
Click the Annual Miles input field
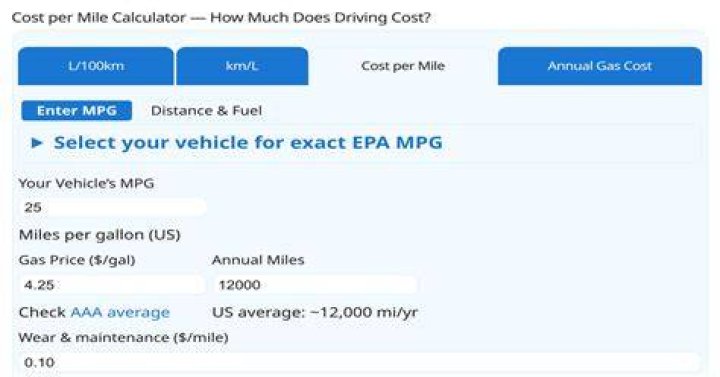(x=315, y=285)
